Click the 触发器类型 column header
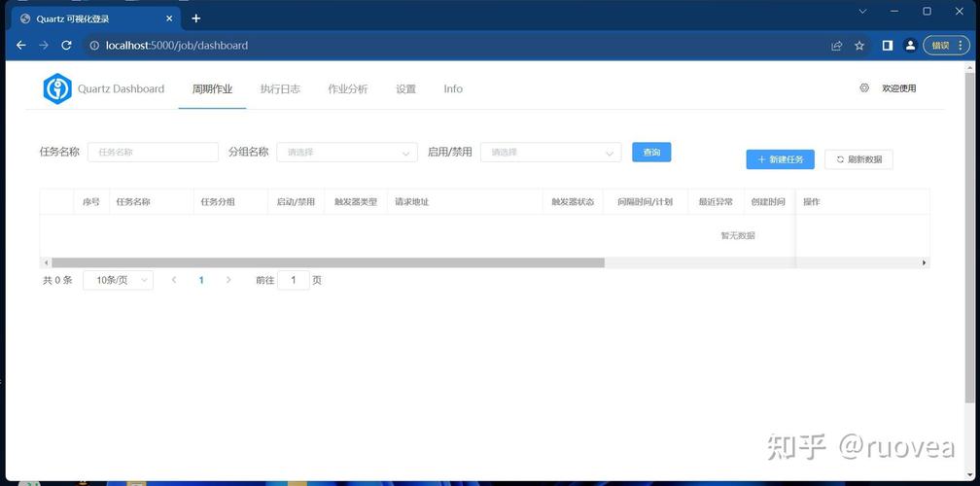This screenshot has height=486, width=980. [356, 202]
